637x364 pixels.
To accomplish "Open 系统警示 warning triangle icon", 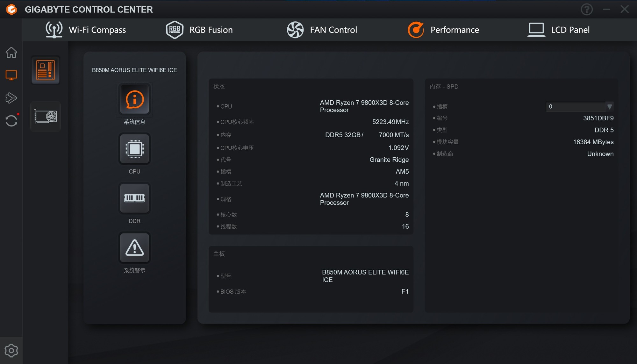I will (134, 248).
